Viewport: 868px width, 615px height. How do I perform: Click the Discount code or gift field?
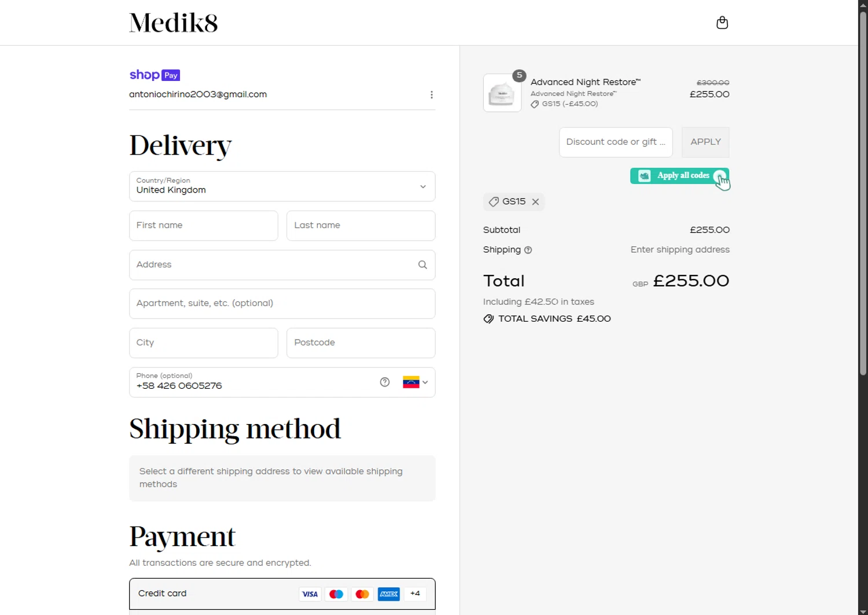point(616,142)
